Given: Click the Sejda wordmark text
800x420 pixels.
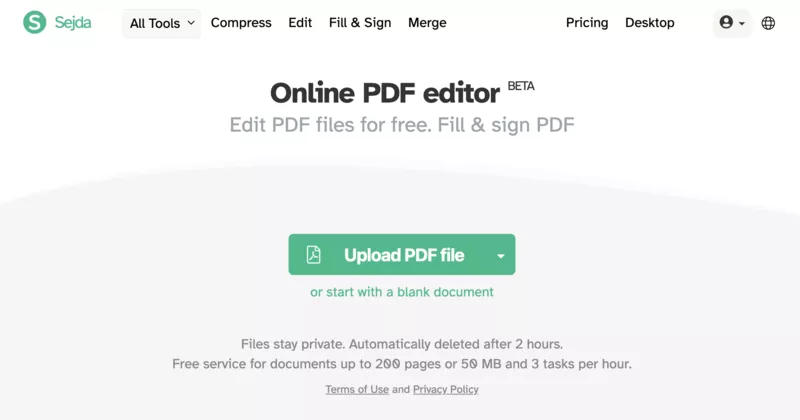Looking at the screenshot, I should pyautogui.click(x=73, y=22).
